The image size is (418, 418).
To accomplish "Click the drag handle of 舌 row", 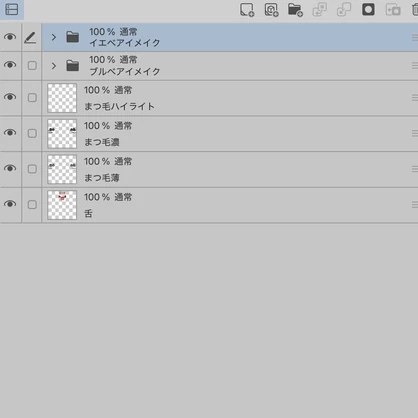I will (x=415, y=204).
